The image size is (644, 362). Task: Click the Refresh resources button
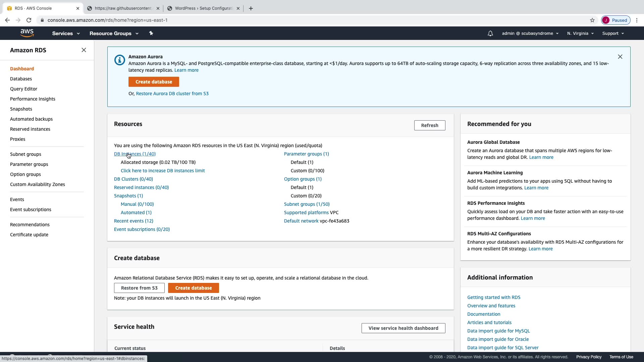coord(429,125)
